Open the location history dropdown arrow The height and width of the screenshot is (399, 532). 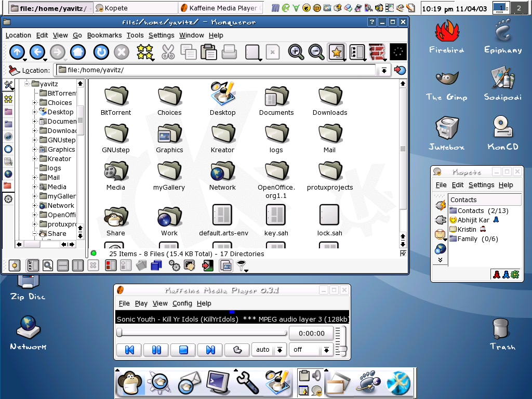[x=384, y=70]
